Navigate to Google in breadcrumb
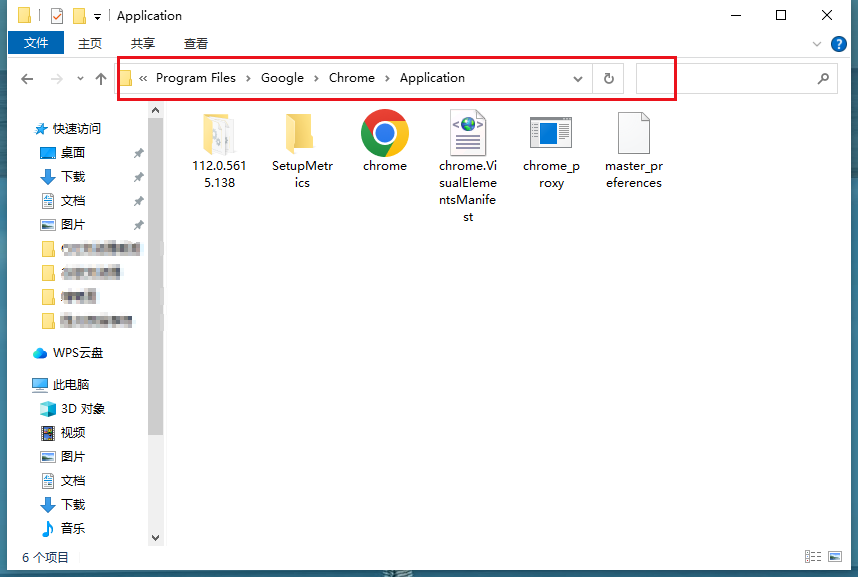 [282, 78]
